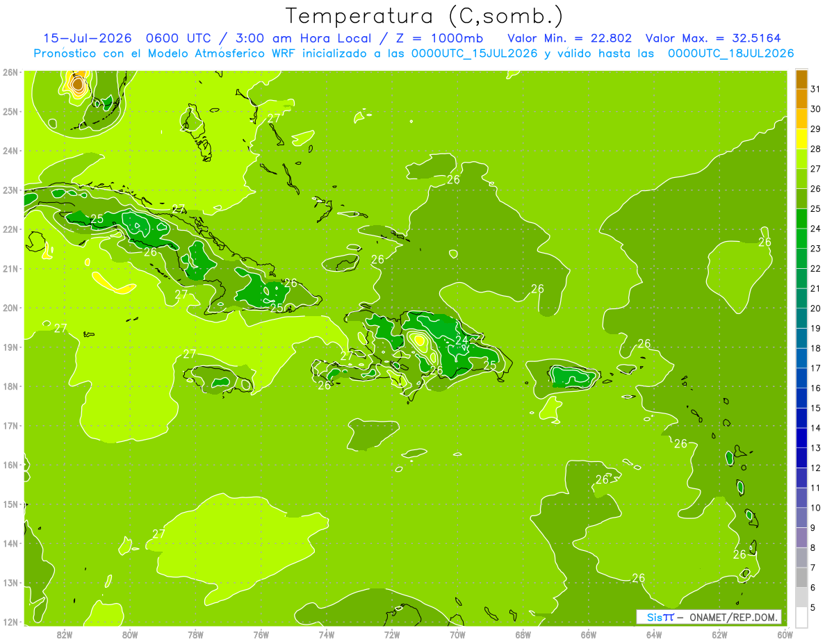Click the SisTT ONAMET/REP.DOM. logo box
The width and height of the screenshot is (834, 644).
pos(709,617)
